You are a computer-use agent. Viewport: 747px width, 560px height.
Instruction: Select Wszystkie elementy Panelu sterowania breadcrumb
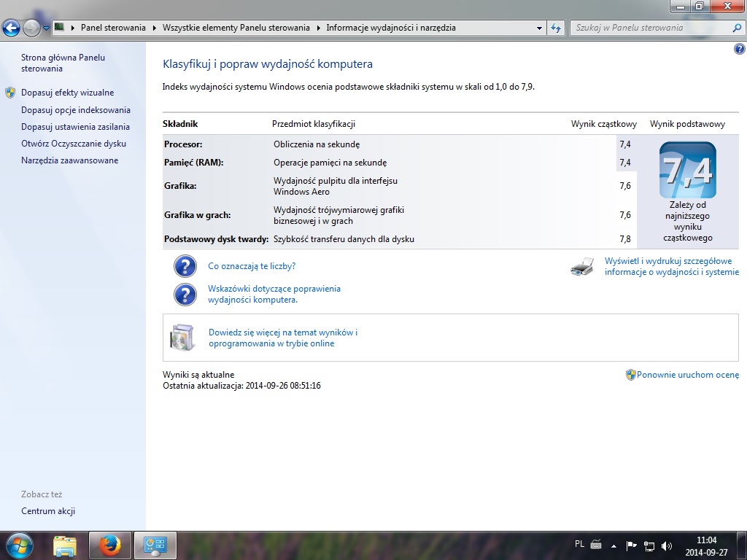coord(236,28)
